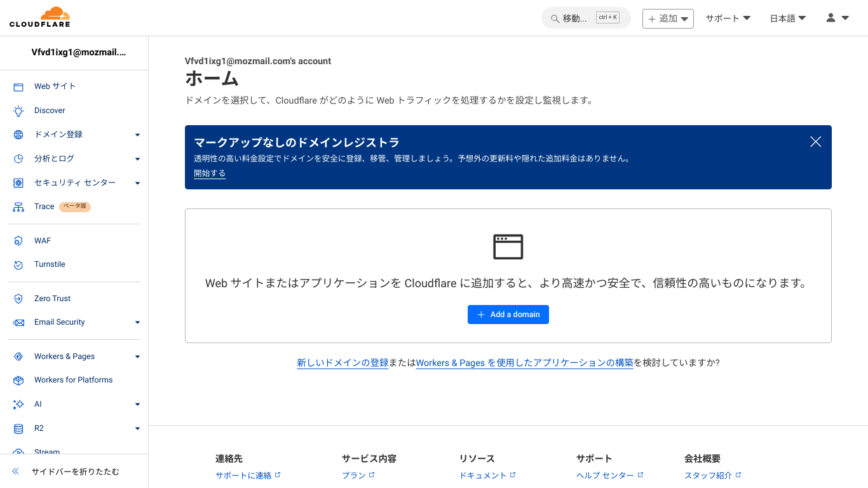Click the AI sparkle icon
Viewport: 868px width, 488px height.
tap(18, 405)
